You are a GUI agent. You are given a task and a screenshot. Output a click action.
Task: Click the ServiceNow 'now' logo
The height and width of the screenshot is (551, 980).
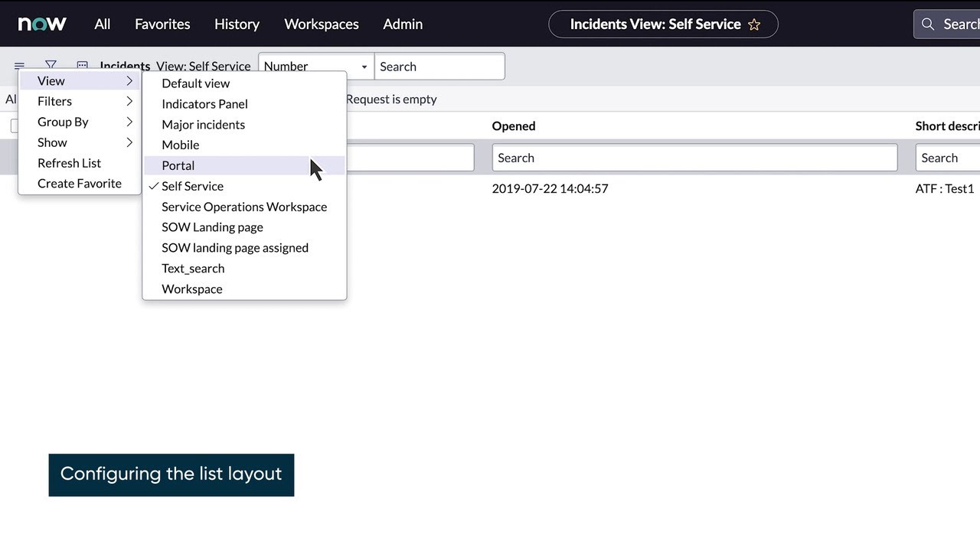42,24
